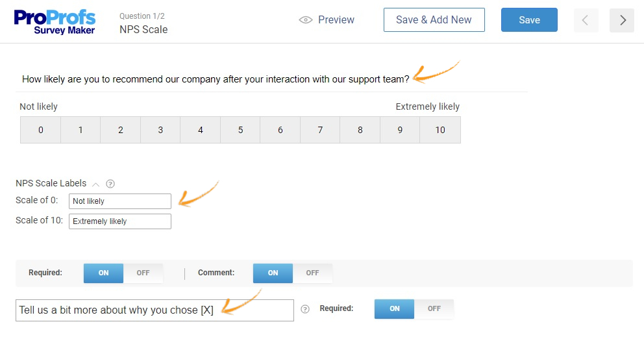The width and height of the screenshot is (644, 337).
Task: Select score 10 on the NPS scale
Action: tap(440, 130)
